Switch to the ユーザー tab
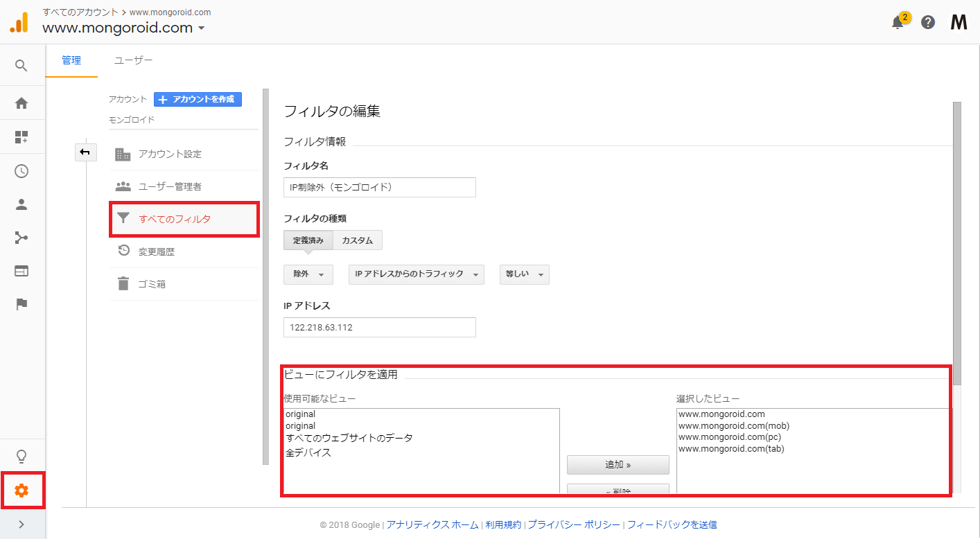The image size is (980, 539). [x=133, y=60]
